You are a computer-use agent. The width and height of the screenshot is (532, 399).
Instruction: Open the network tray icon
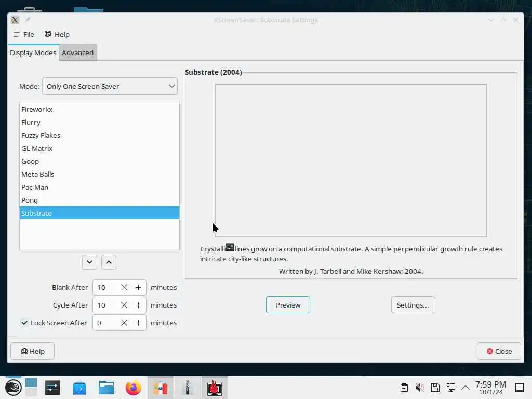451,388
